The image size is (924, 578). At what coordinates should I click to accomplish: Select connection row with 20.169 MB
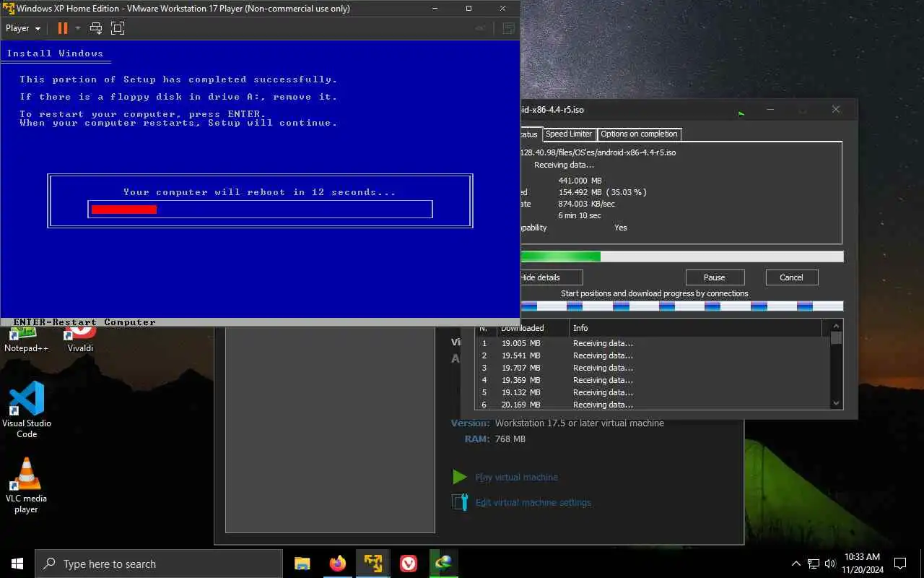[653, 404]
